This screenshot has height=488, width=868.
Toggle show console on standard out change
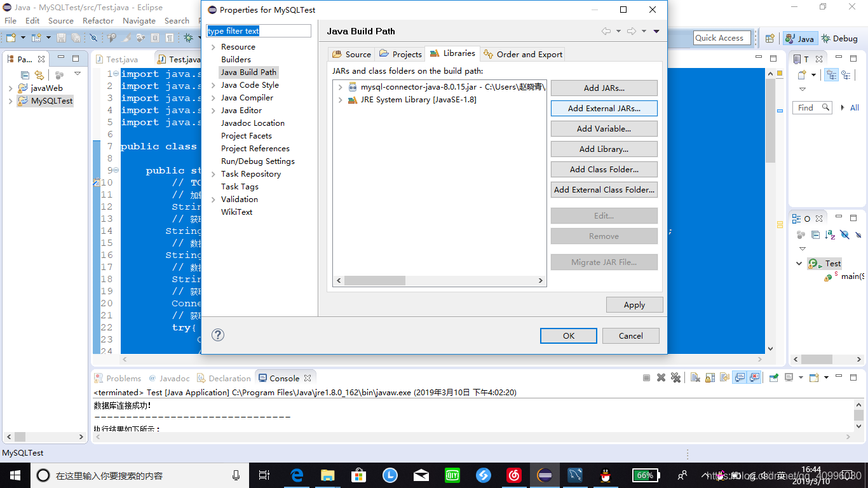click(740, 377)
